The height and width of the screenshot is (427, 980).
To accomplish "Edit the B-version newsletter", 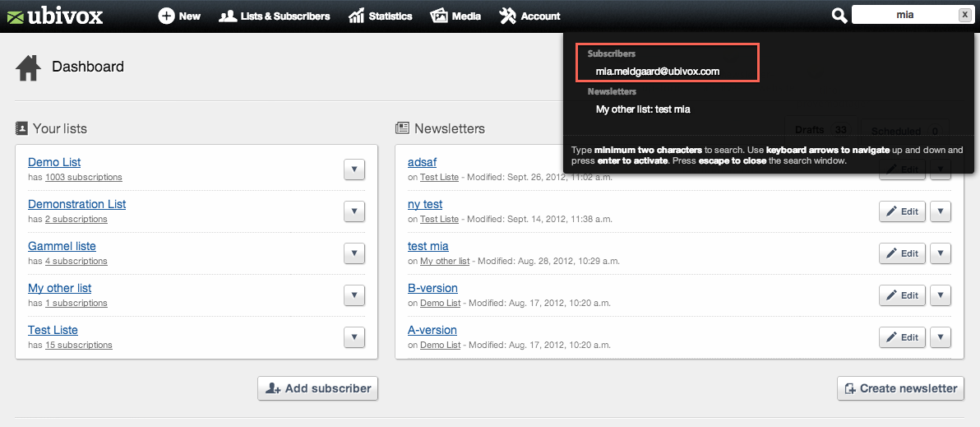I will 903,295.
